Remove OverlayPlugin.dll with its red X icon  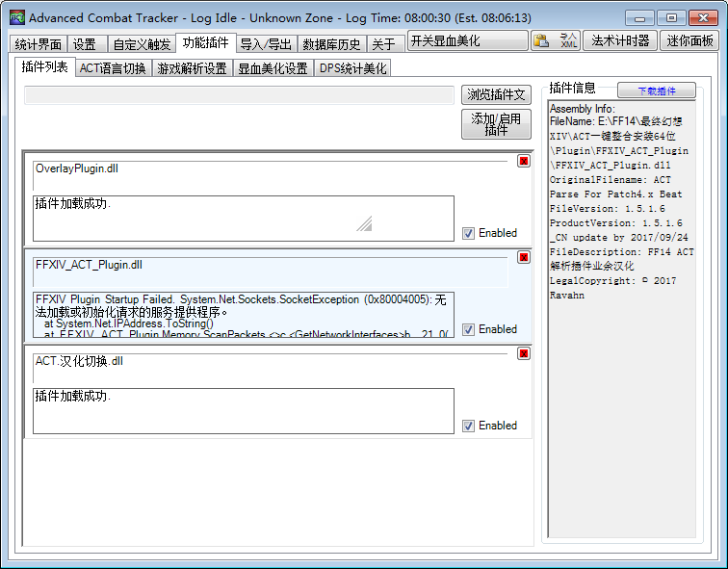point(524,161)
